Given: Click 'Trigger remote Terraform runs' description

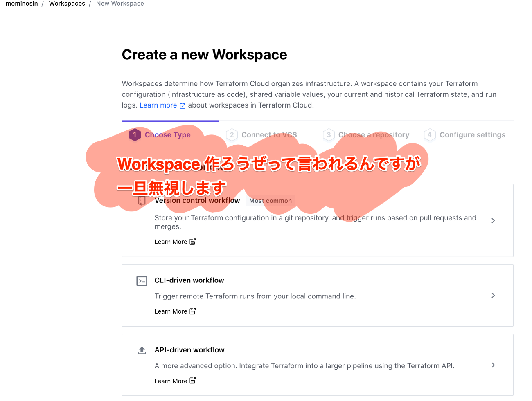Looking at the screenshot, I should pyautogui.click(x=255, y=296).
